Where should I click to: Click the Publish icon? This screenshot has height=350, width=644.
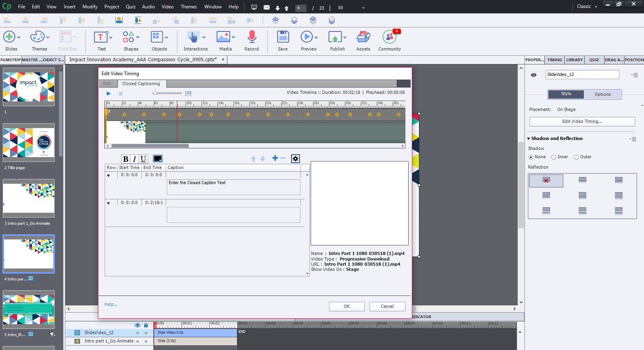point(335,37)
